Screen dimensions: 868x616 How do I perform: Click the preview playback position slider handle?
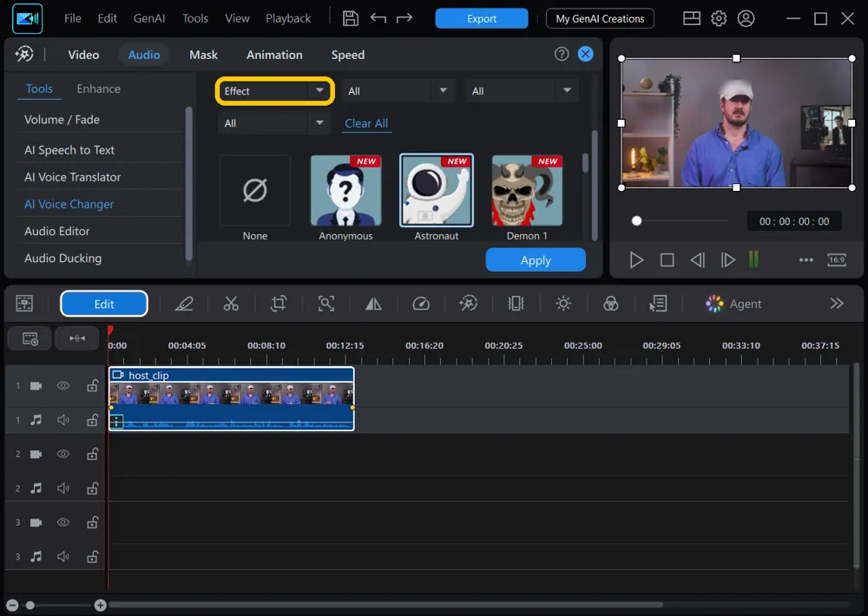tap(636, 221)
